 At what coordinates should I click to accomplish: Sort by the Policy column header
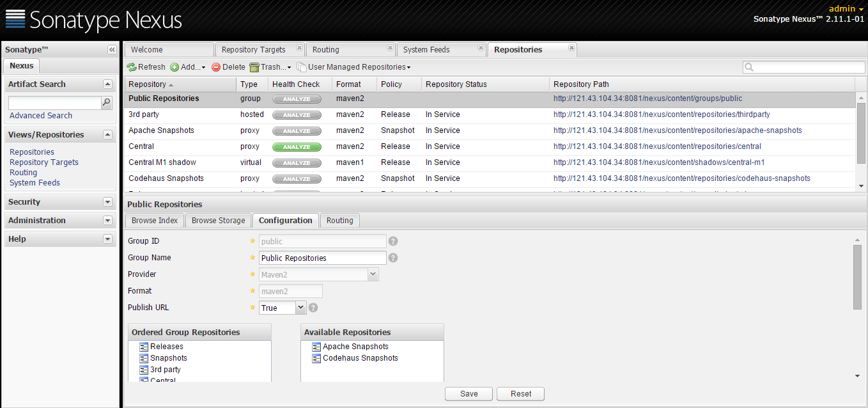(x=399, y=84)
